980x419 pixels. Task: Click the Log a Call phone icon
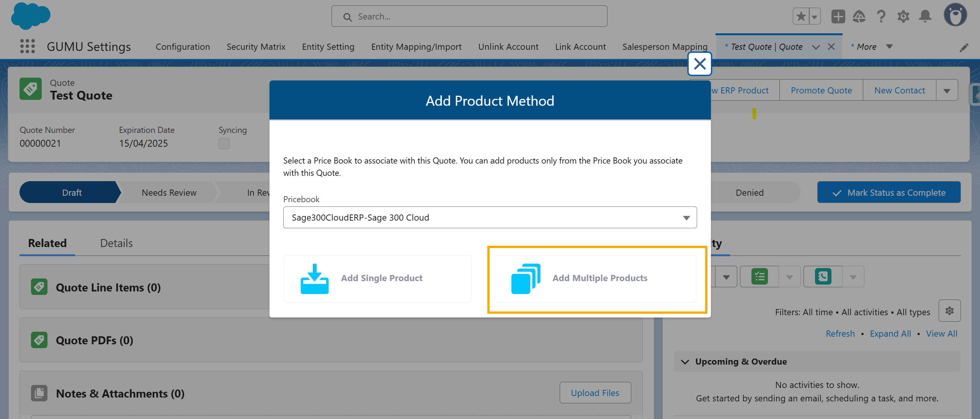[x=823, y=277]
